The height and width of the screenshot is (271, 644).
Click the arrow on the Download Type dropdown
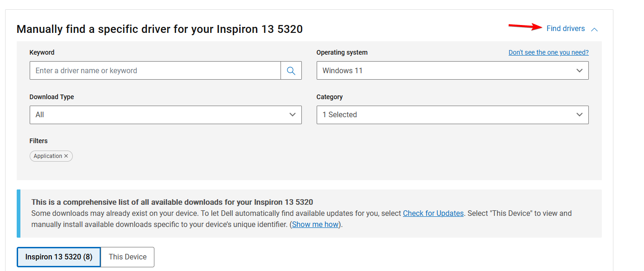pos(292,114)
